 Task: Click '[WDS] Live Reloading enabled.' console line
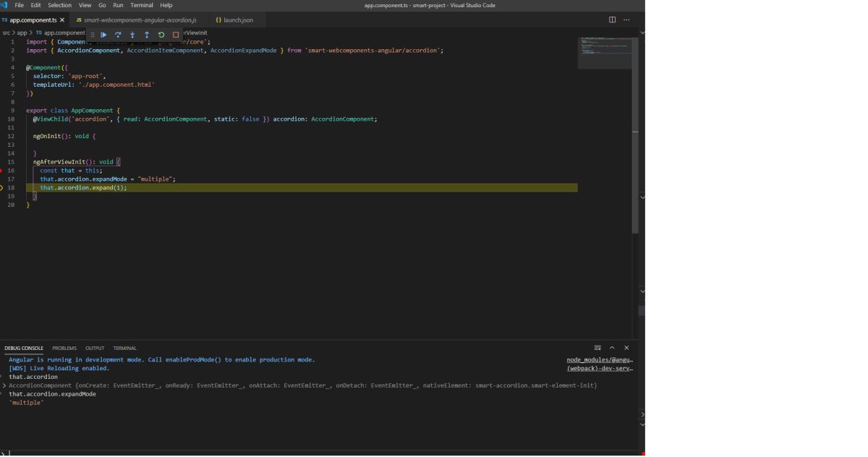point(59,368)
